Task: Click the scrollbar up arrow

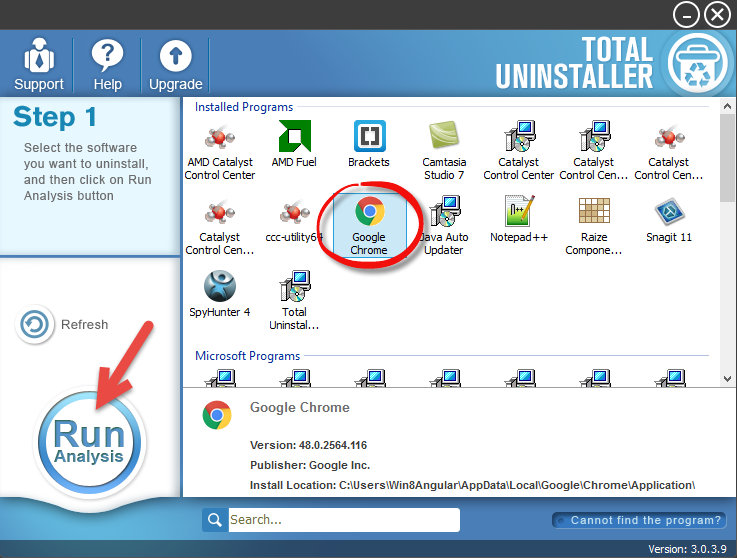Action: (728, 106)
